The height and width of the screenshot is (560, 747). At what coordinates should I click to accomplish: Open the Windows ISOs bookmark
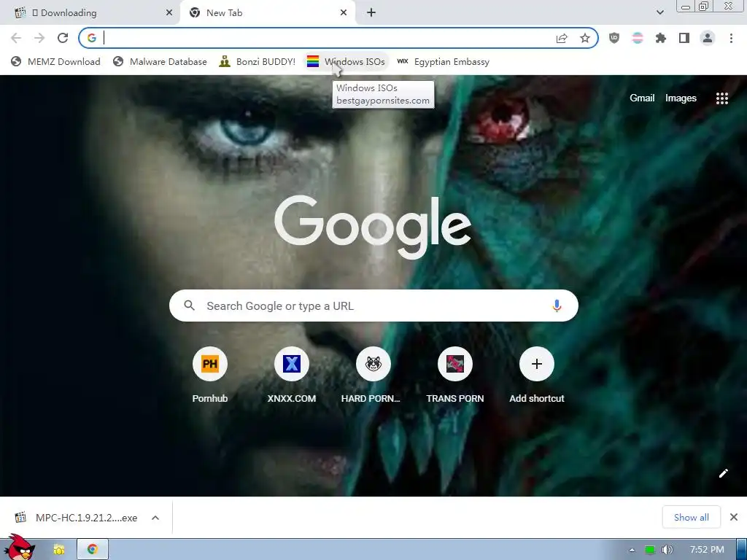[346, 61]
